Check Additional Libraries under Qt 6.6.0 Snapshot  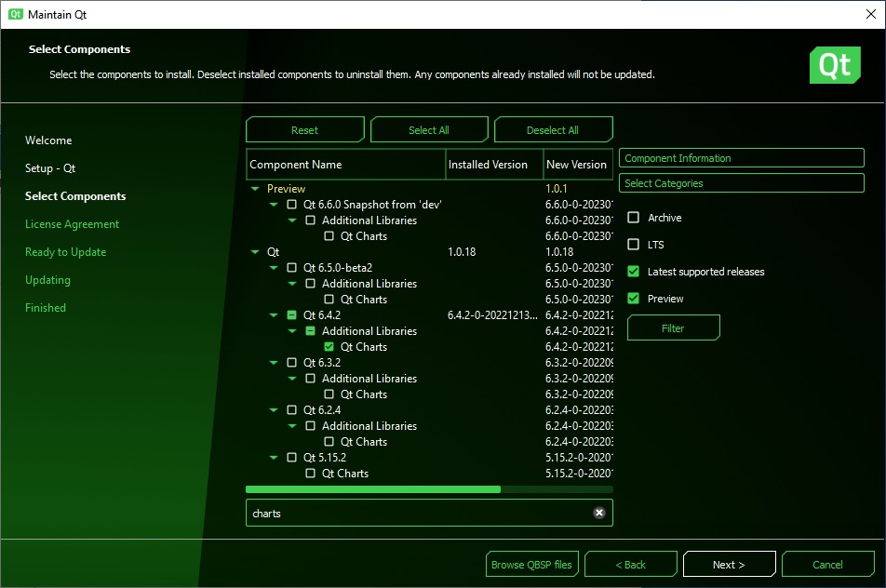(x=310, y=220)
